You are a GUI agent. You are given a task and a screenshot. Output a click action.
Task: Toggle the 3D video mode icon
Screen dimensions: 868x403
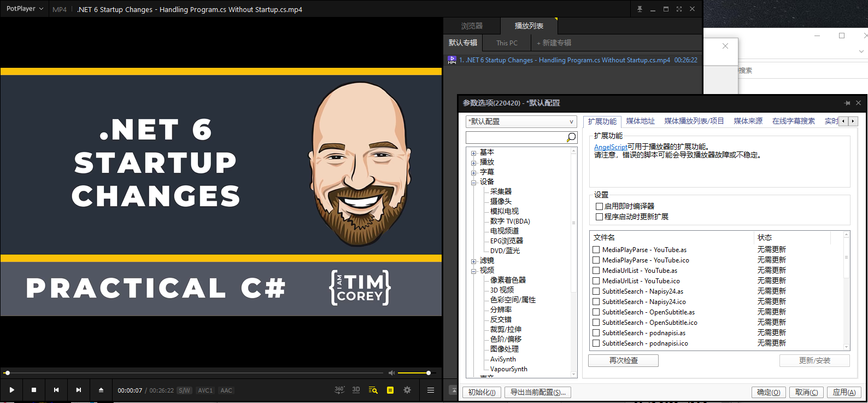coord(356,390)
